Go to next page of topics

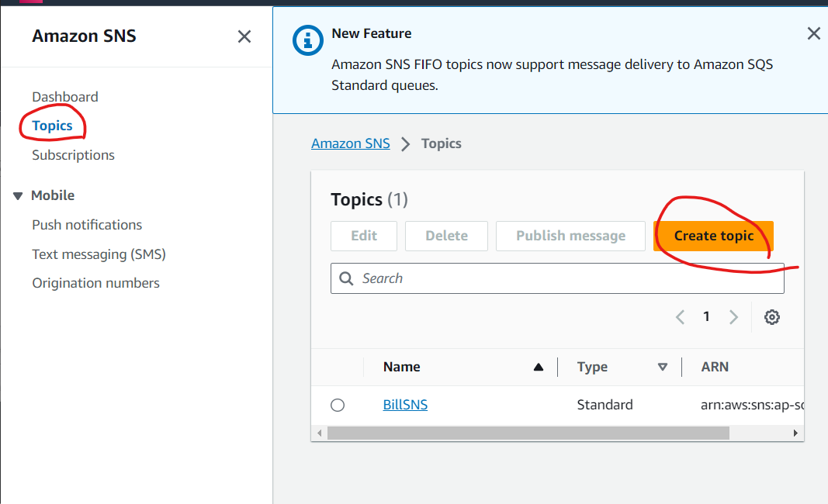733,317
